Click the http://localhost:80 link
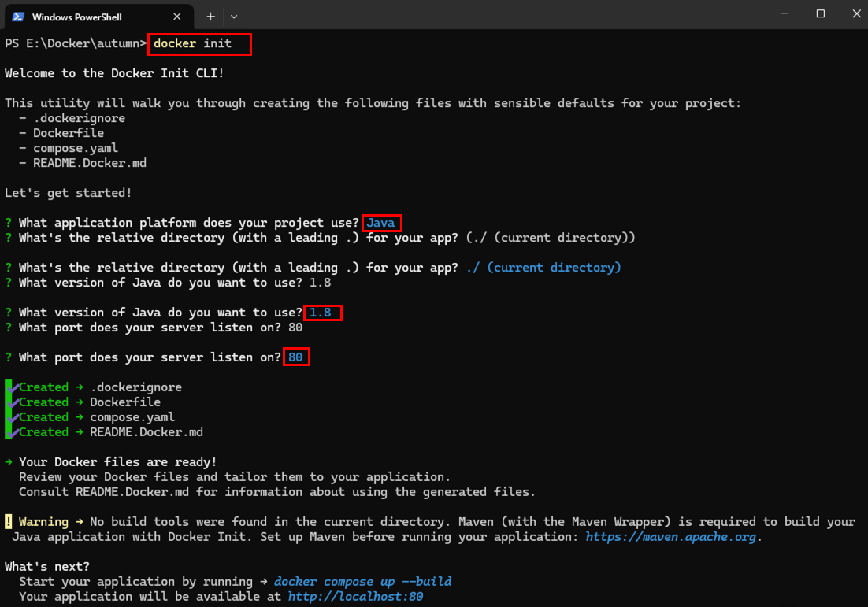The image size is (868, 607). click(355, 597)
